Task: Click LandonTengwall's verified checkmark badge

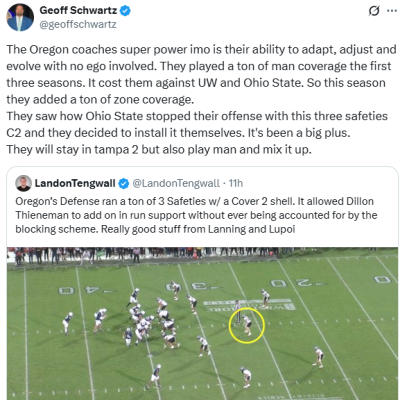Action: pos(124,183)
